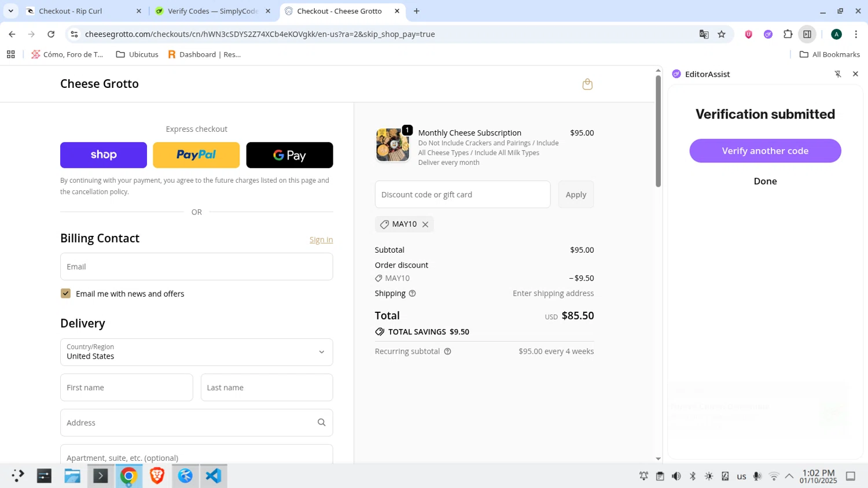Go back to previous page
868x488 pixels.
12,34
